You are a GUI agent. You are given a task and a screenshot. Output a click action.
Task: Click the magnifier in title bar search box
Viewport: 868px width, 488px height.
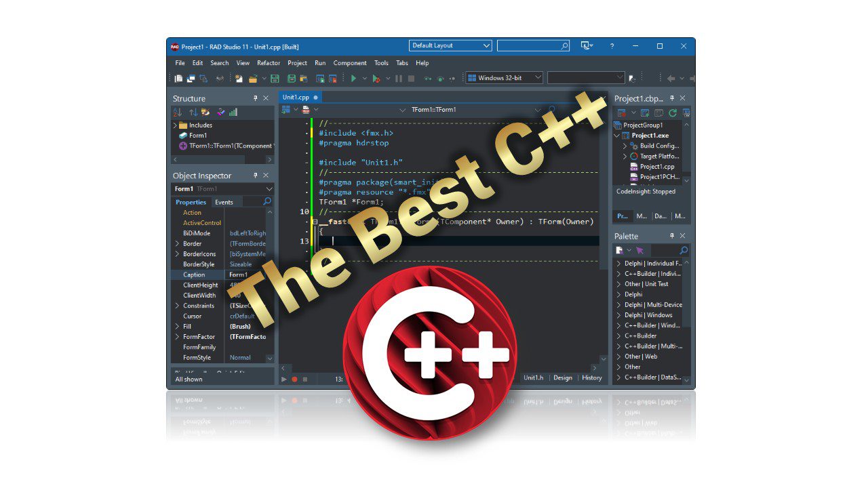pos(564,46)
